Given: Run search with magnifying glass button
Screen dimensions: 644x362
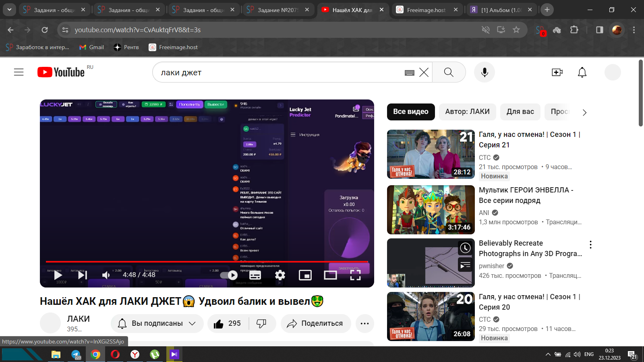Looking at the screenshot, I should pyautogui.click(x=449, y=72).
